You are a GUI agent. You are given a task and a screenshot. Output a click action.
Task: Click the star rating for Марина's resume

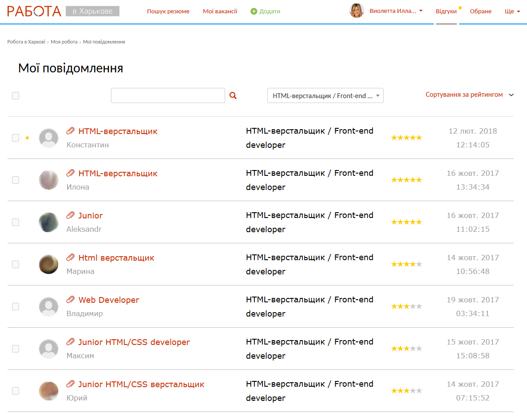point(406,264)
